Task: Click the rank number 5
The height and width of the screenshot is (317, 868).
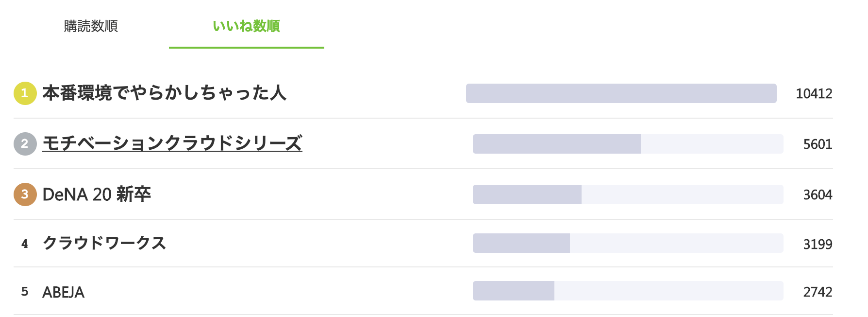Action: 25,291
